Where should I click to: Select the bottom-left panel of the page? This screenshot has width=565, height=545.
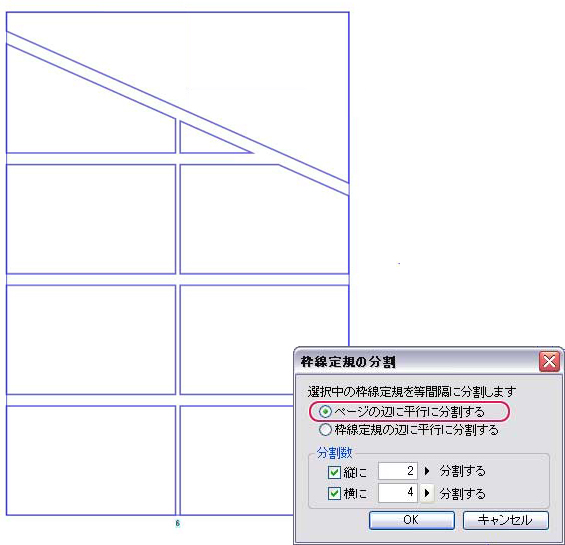(91, 460)
